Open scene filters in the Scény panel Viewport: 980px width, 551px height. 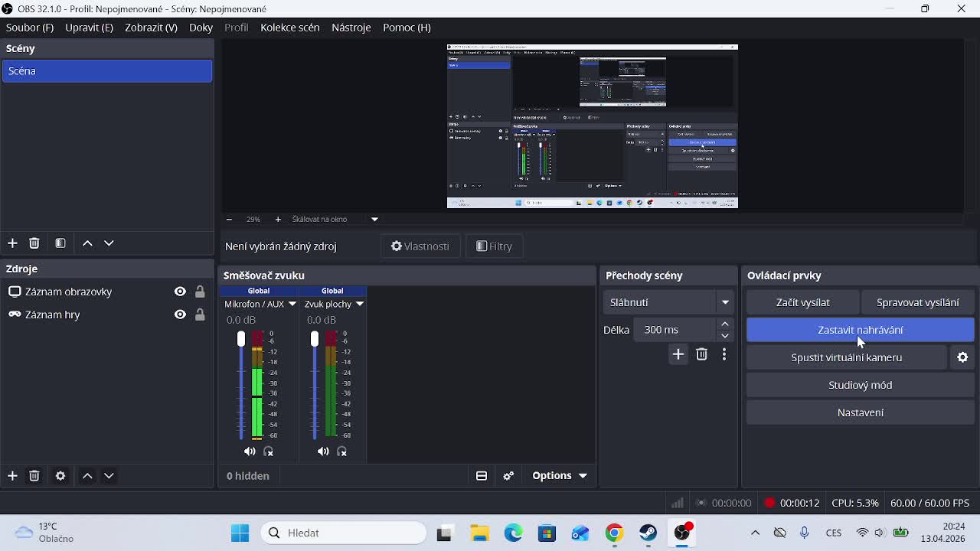click(x=60, y=243)
